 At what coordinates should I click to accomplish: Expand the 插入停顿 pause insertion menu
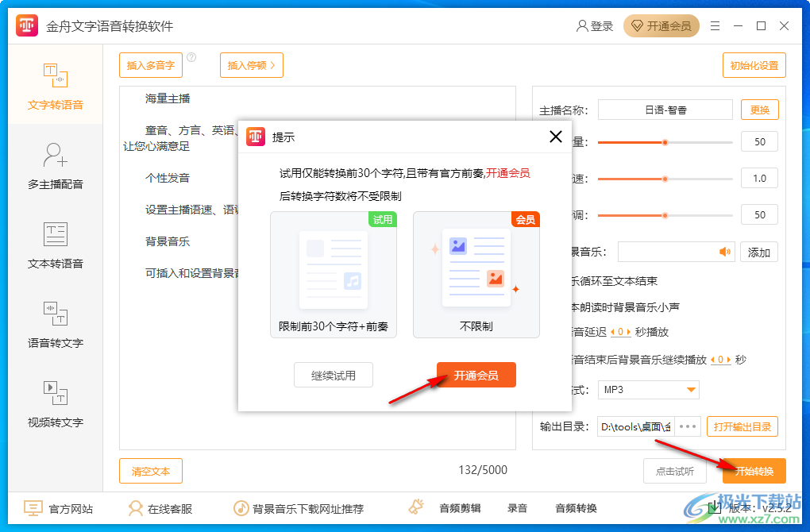pos(251,65)
